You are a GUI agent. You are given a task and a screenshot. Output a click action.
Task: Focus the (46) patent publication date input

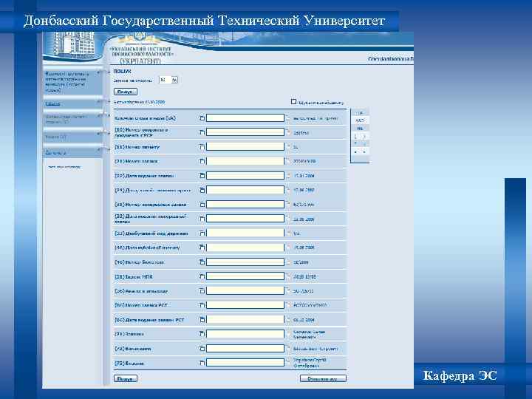point(245,248)
